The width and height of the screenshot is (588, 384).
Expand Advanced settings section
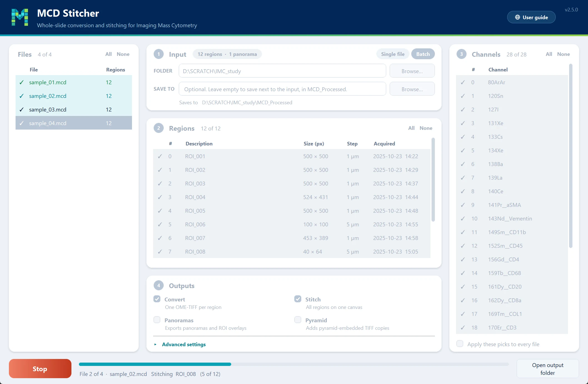[x=180, y=344]
